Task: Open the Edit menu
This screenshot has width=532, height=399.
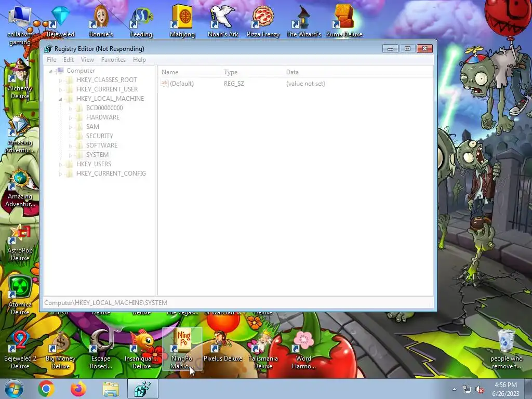Action: point(69,60)
